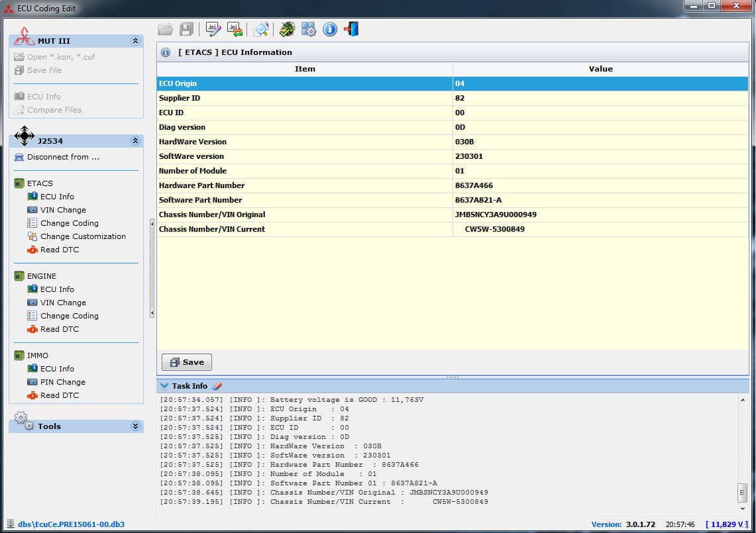Click the VIN Original value JMBSNCY3A9U000949
Screen dimensions: 756x533
pos(496,215)
